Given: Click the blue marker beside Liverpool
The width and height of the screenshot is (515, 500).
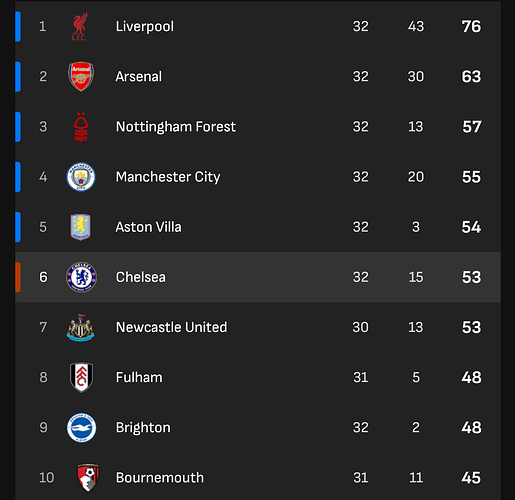Looking at the screenshot, I should [18, 26].
